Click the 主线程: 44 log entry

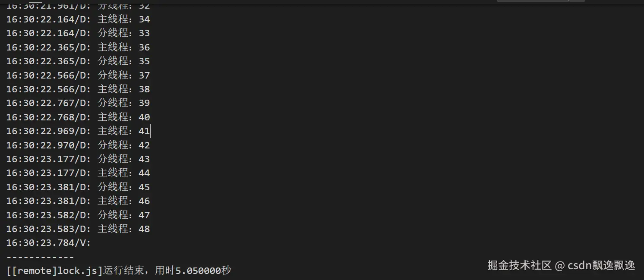tap(78, 173)
